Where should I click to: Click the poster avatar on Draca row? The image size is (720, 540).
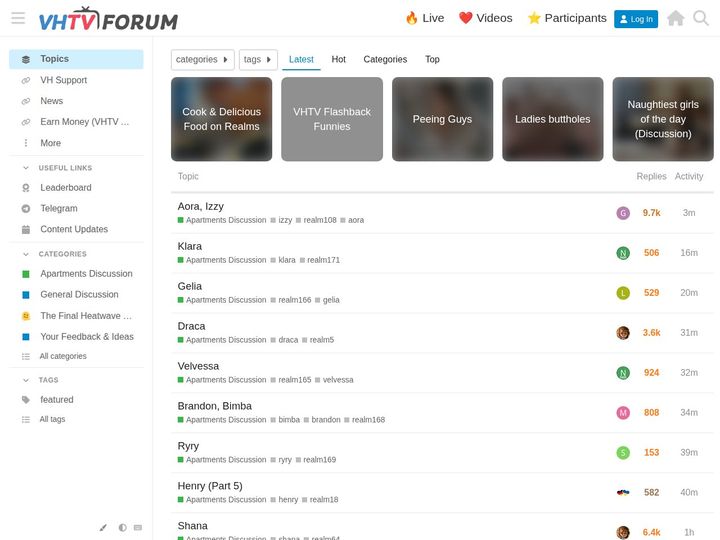pyautogui.click(x=623, y=333)
